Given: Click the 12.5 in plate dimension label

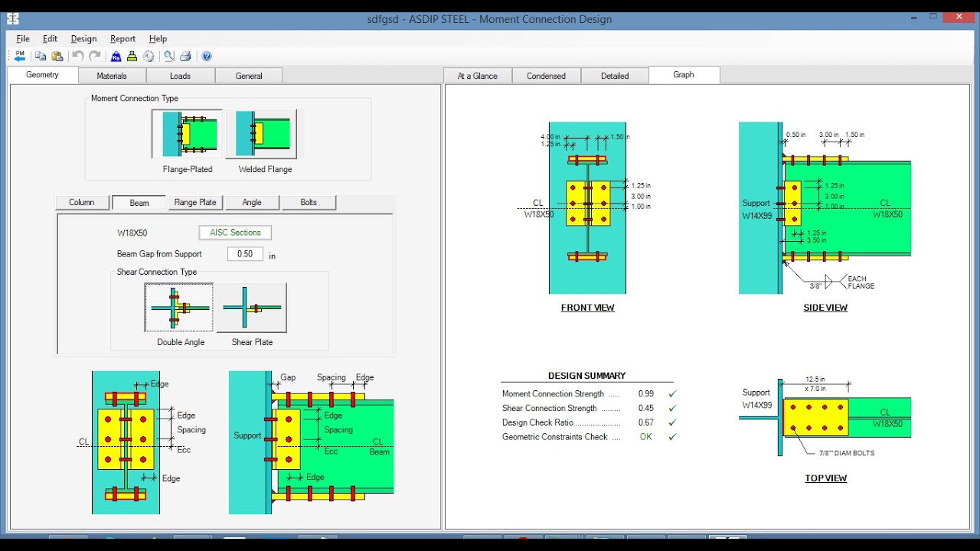Looking at the screenshot, I should 815,380.
